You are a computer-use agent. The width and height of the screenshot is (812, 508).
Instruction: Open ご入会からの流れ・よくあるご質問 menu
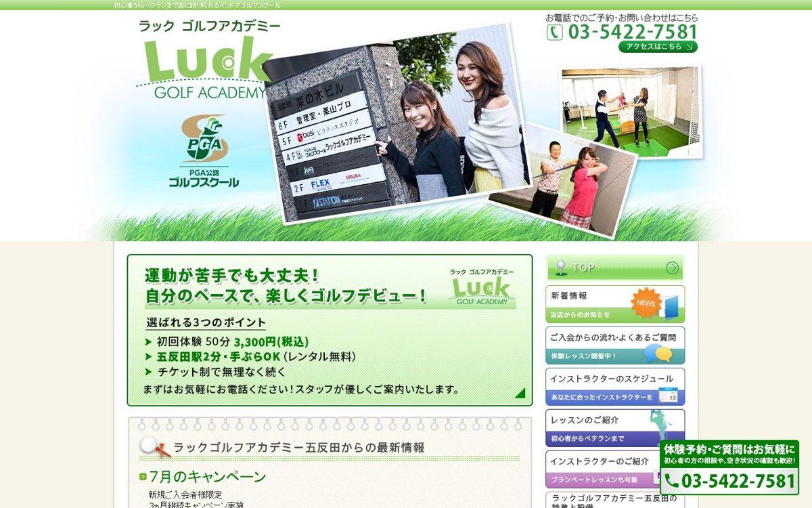coord(615,345)
